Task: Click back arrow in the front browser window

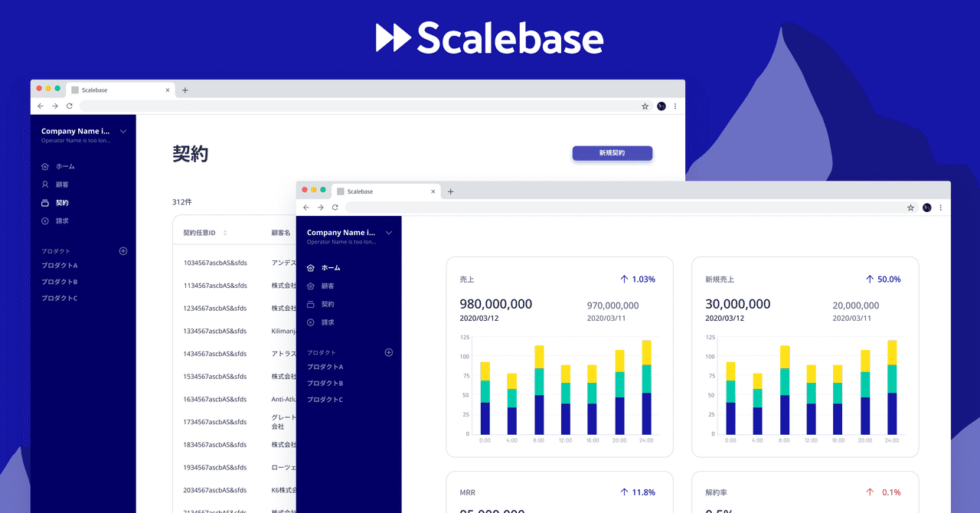Action: (x=306, y=207)
